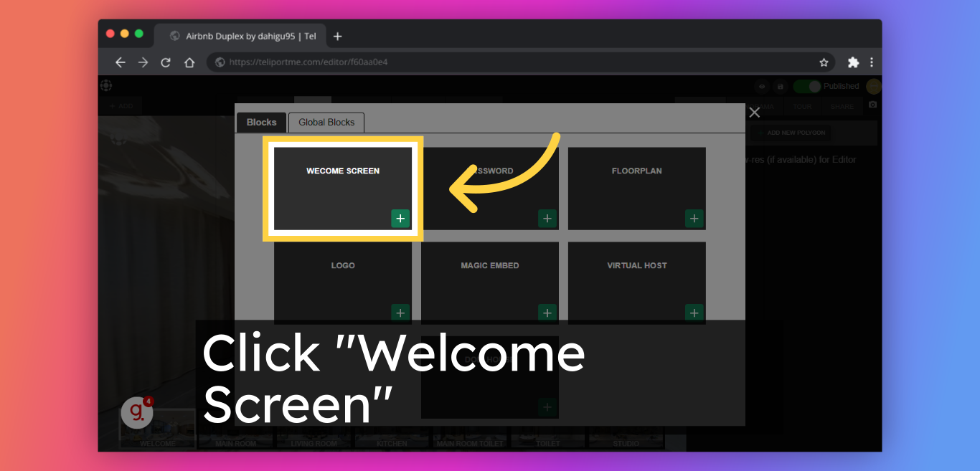Open the browser extensions puzzle icon

point(853,62)
